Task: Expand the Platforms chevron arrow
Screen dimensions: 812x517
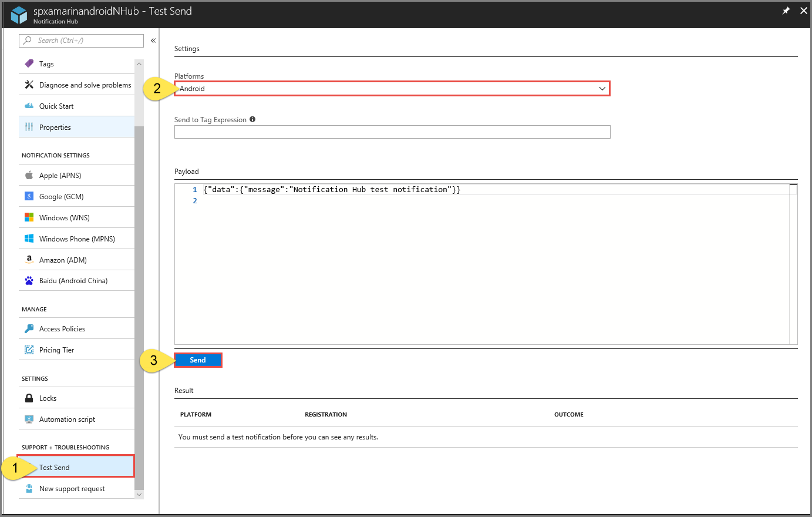Action: pos(602,88)
